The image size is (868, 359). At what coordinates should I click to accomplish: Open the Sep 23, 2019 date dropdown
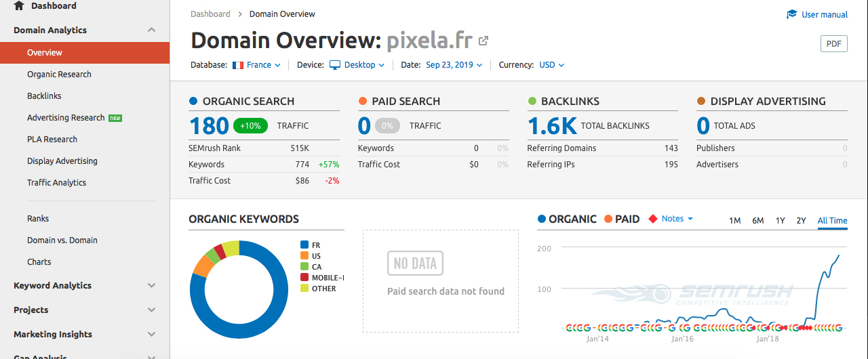point(454,65)
